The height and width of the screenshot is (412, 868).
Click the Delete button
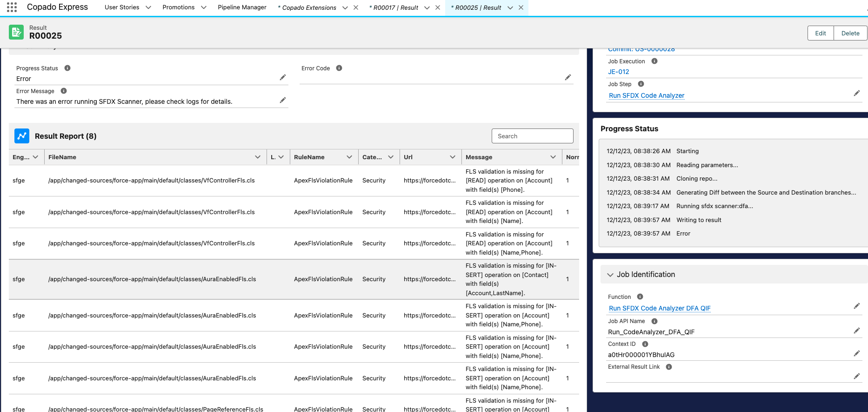pos(850,33)
